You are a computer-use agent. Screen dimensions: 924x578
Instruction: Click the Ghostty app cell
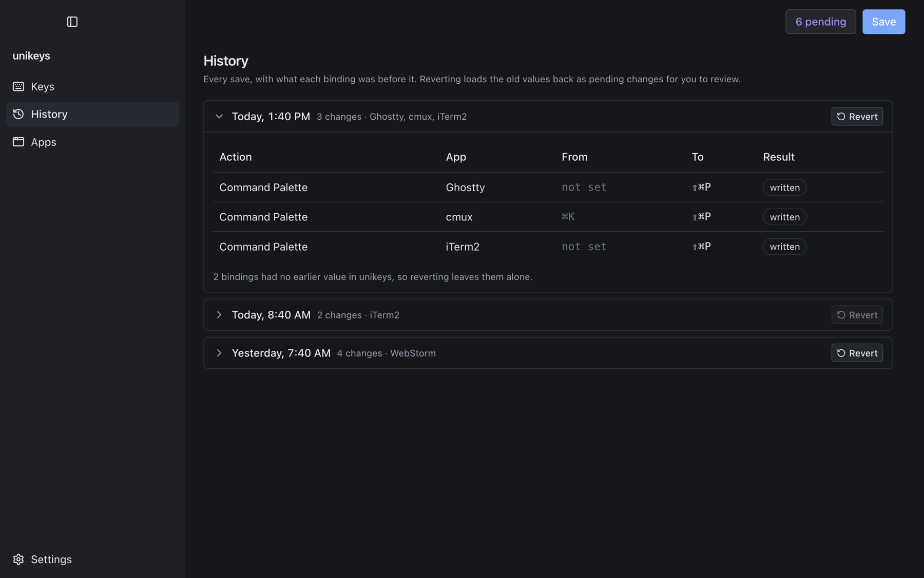(465, 188)
